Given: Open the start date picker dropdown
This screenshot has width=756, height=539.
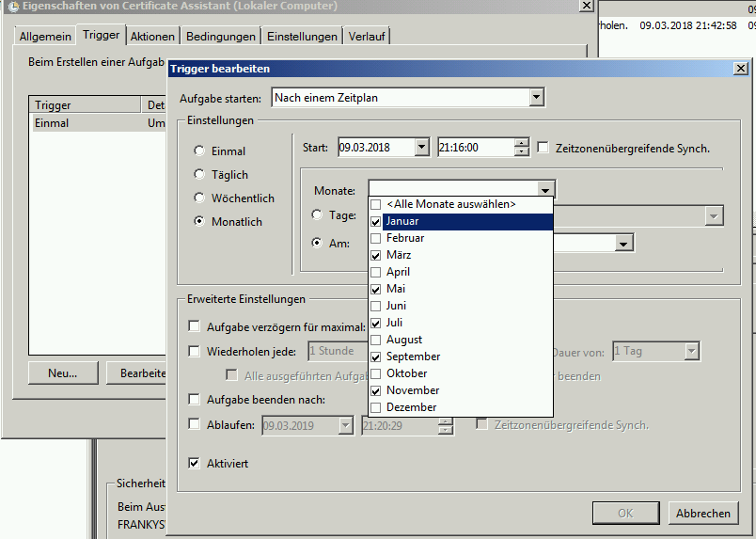Looking at the screenshot, I should 420,148.
